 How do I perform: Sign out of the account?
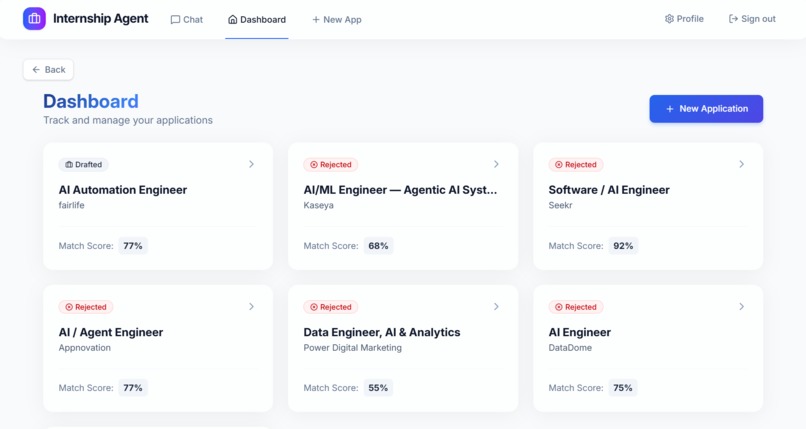752,19
